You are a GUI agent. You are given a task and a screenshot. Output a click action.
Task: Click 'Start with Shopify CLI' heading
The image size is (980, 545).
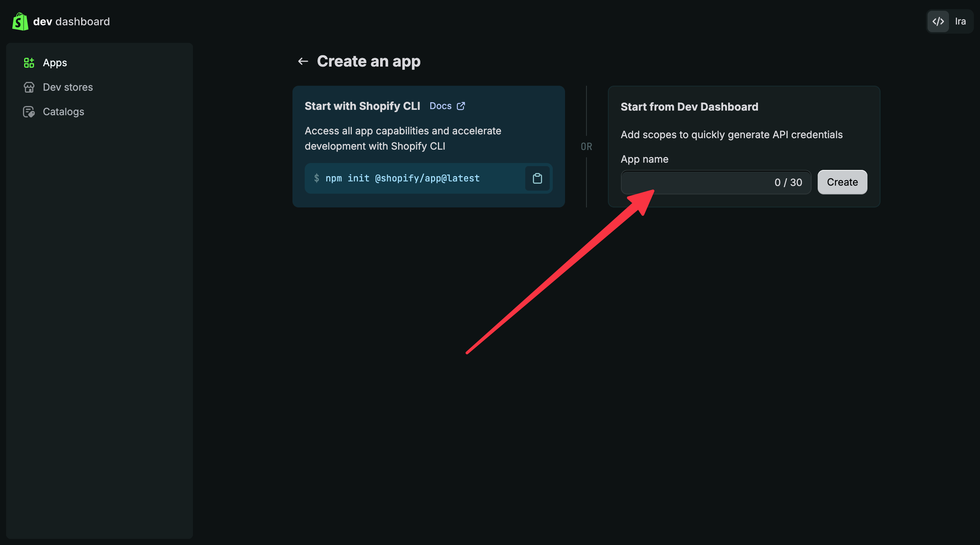coord(363,106)
